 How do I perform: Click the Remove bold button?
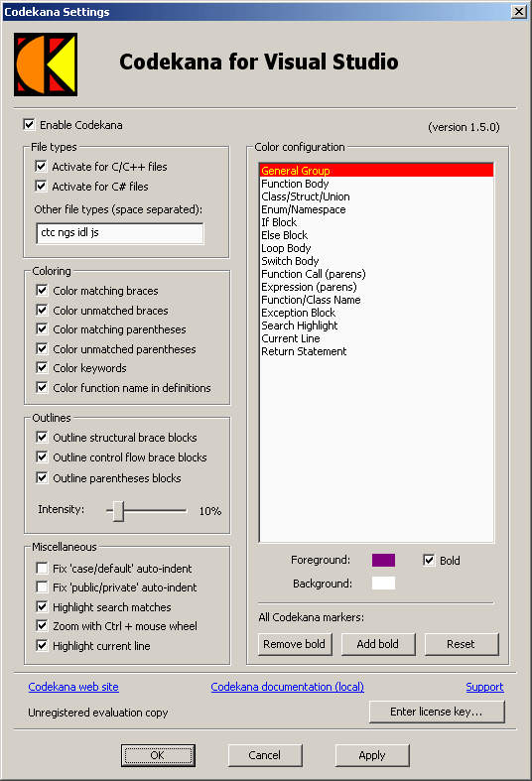[x=295, y=644]
